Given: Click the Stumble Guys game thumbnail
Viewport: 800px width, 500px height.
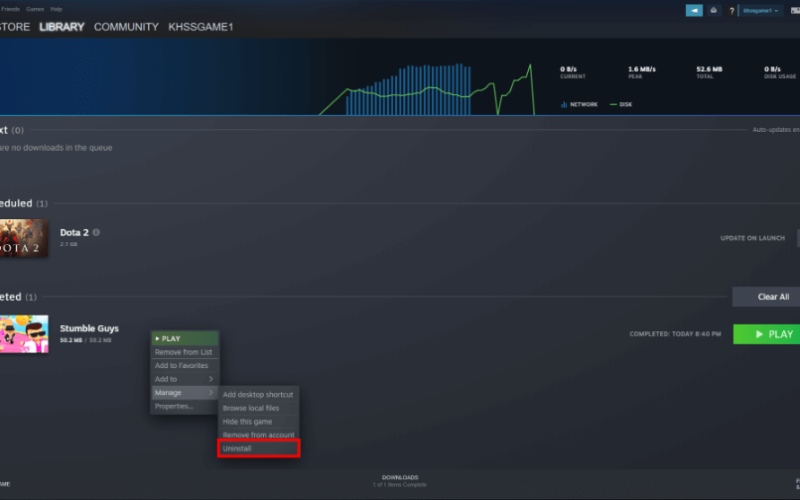Looking at the screenshot, I should 24,334.
